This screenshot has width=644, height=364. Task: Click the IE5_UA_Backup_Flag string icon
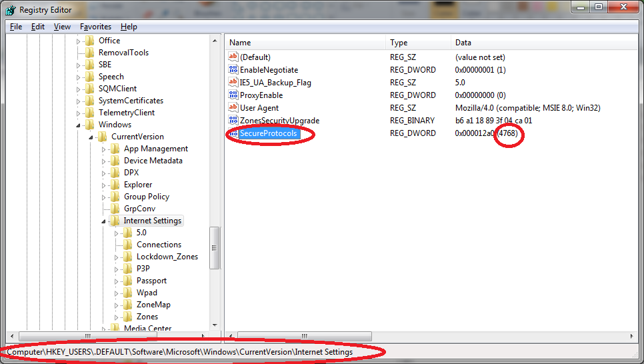pos(233,82)
